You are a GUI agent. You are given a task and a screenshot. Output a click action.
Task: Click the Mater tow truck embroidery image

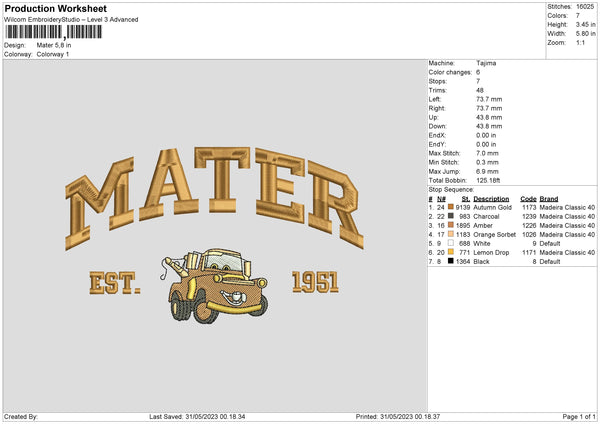pyautogui.click(x=214, y=285)
